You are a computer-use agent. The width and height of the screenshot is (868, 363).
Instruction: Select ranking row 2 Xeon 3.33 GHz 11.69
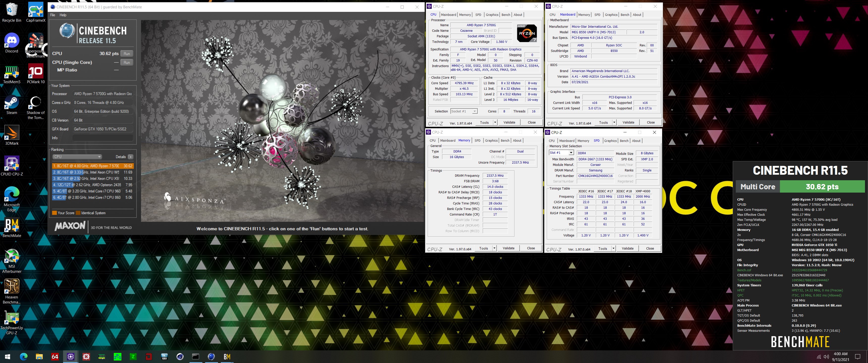click(x=93, y=172)
